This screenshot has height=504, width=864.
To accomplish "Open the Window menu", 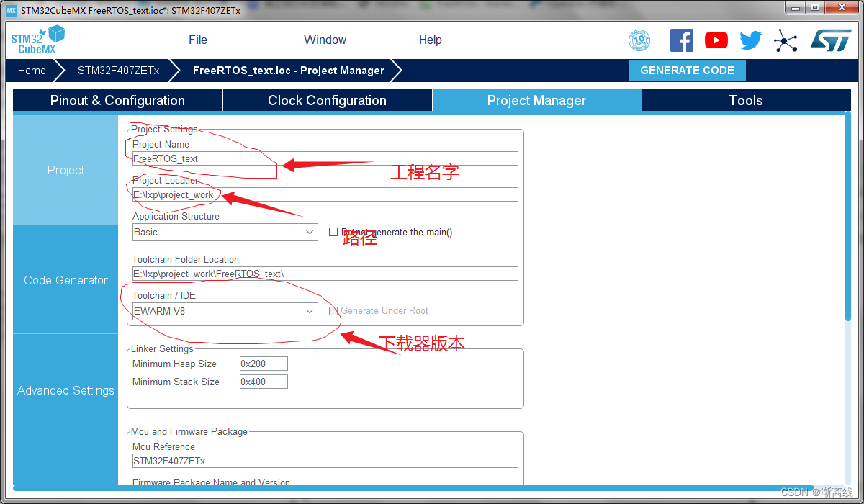I will (x=325, y=40).
